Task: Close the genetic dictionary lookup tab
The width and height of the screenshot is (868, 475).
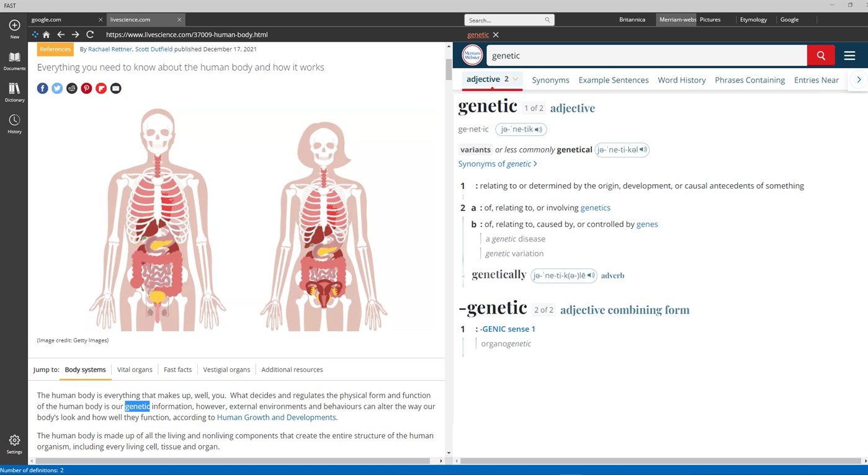Action: pos(496,35)
